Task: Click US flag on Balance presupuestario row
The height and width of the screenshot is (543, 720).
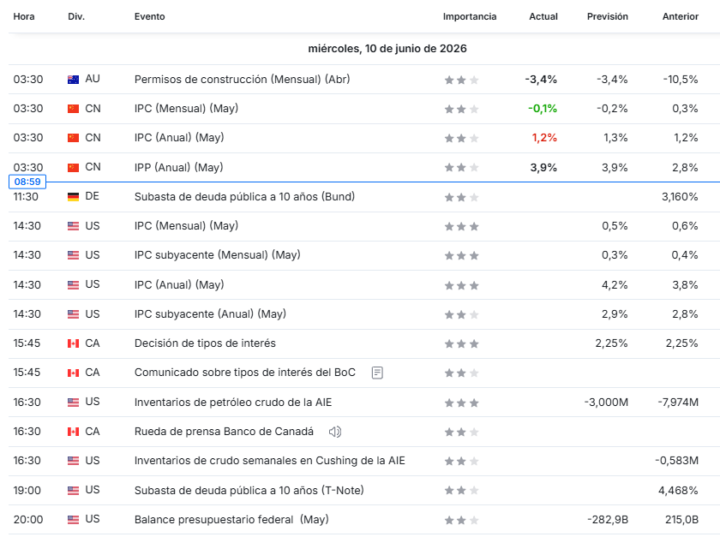Action: (x=73, y=520)
